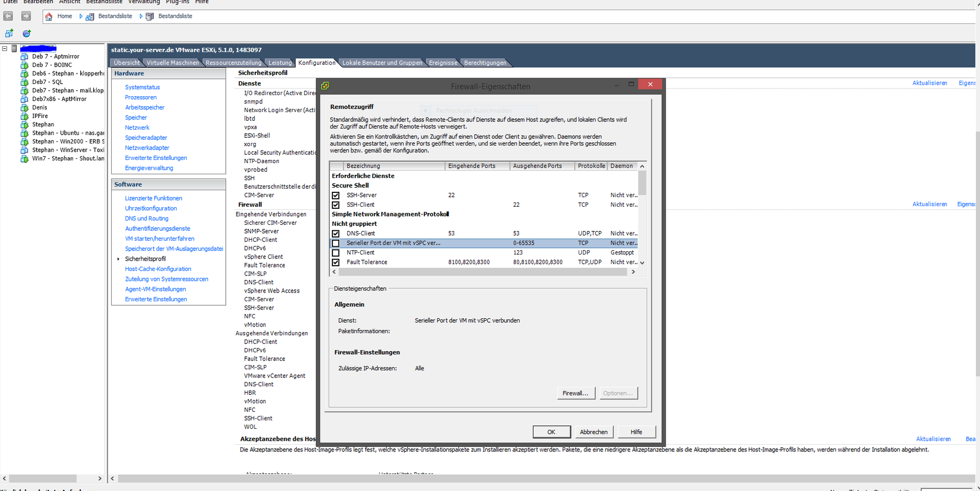
Task: Open Netzwerk in Hardware panel
Action: [137, 128]
